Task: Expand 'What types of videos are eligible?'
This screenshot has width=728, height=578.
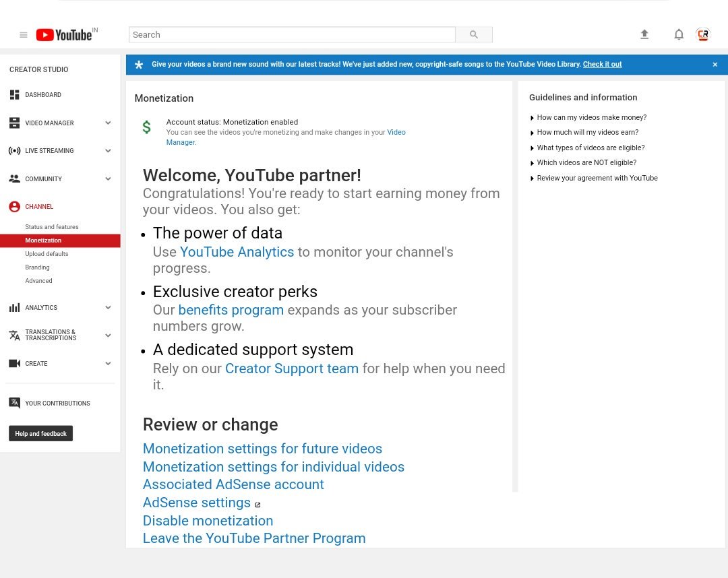Action: (x=587, y=148)
